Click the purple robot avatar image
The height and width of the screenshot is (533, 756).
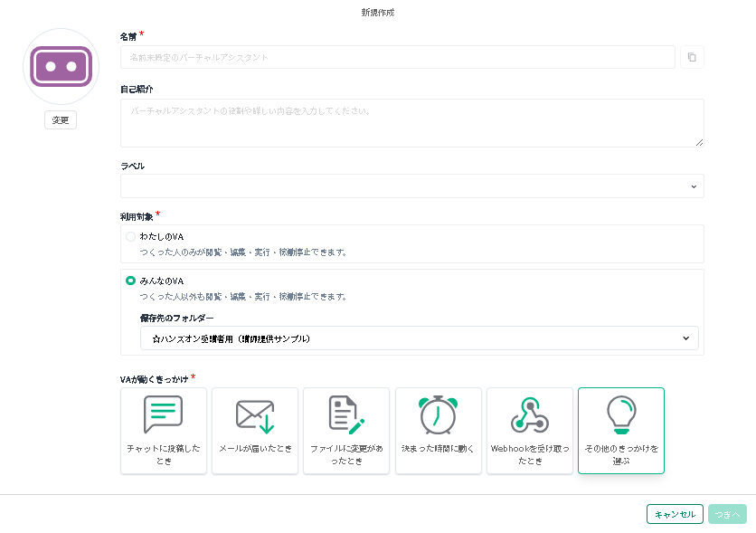pos(61,67)
